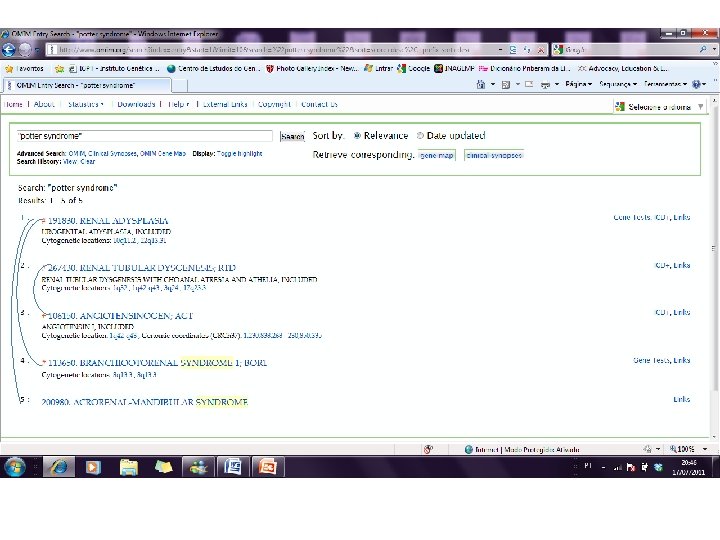Open the zoom 100% dropdown in status bar

pyautogui.click(x=705, y=449)
